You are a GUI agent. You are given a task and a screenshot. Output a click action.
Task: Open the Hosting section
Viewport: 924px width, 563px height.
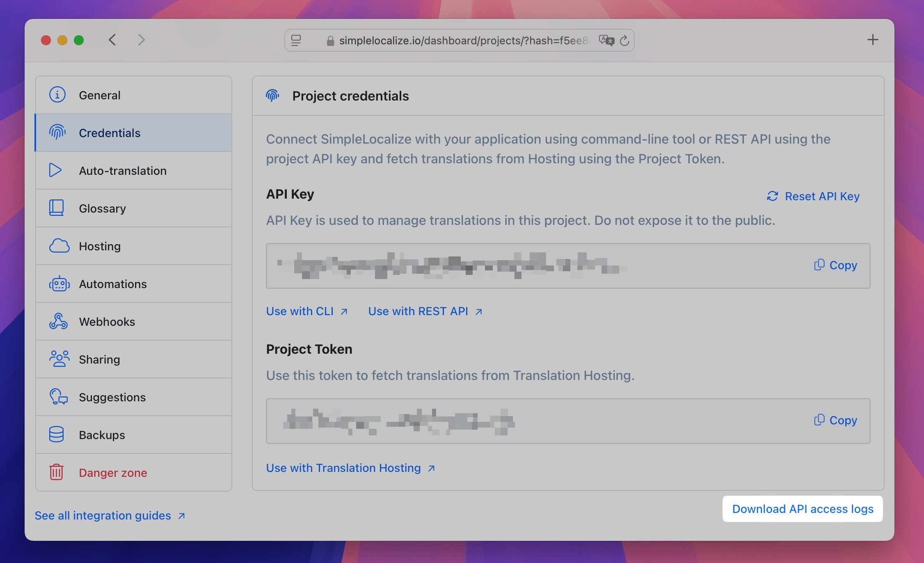[x=134, y=246]
